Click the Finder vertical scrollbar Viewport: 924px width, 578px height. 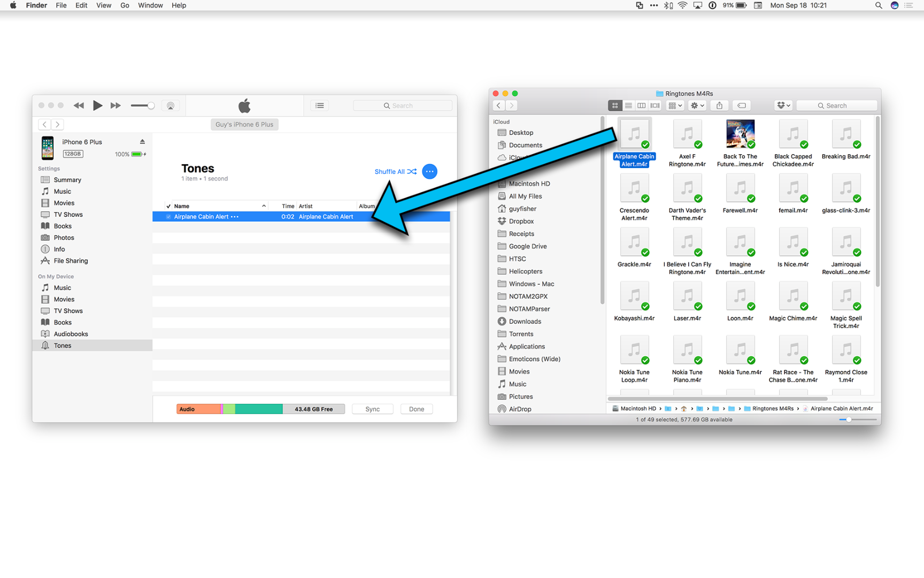coord(877,201)
